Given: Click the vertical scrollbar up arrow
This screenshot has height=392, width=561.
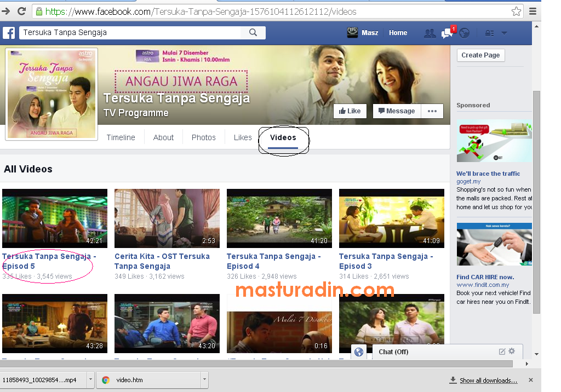Looking at the screenshot, I should [536, 26].
